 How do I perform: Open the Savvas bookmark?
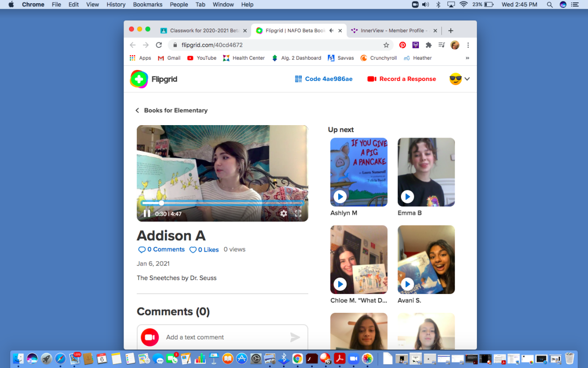341,58
